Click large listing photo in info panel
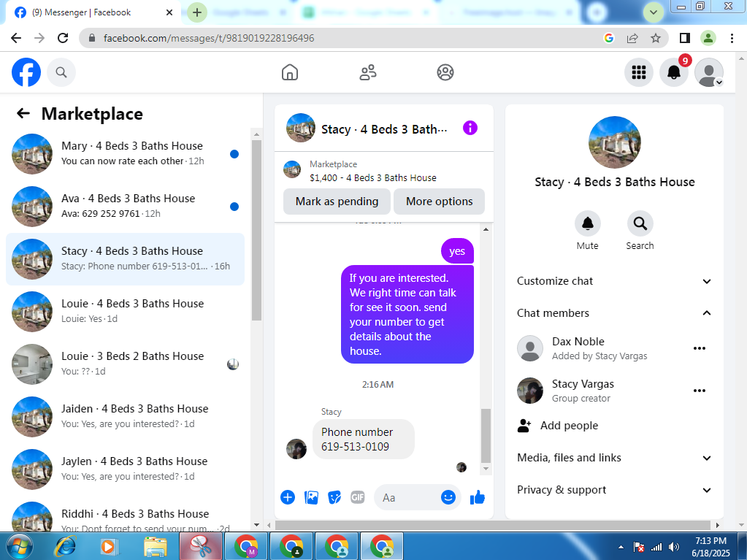Viewport: 747px width, 560px height. click(615, 142)
